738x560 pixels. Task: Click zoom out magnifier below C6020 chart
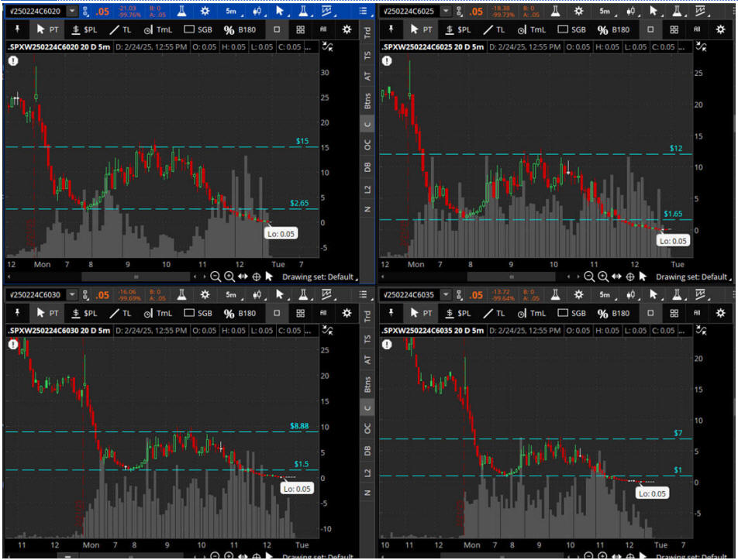coord(216,277)
